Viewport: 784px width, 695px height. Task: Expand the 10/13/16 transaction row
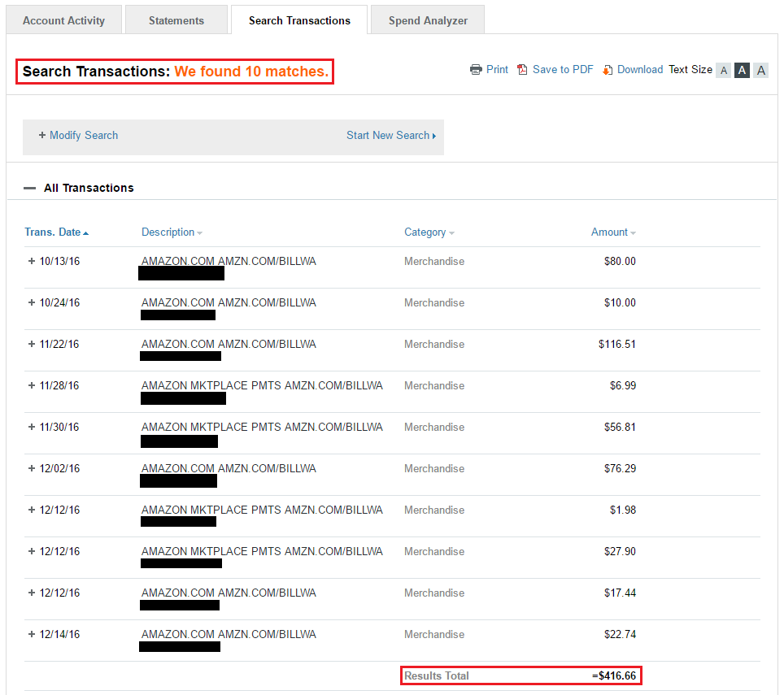[x=32, y=262]
